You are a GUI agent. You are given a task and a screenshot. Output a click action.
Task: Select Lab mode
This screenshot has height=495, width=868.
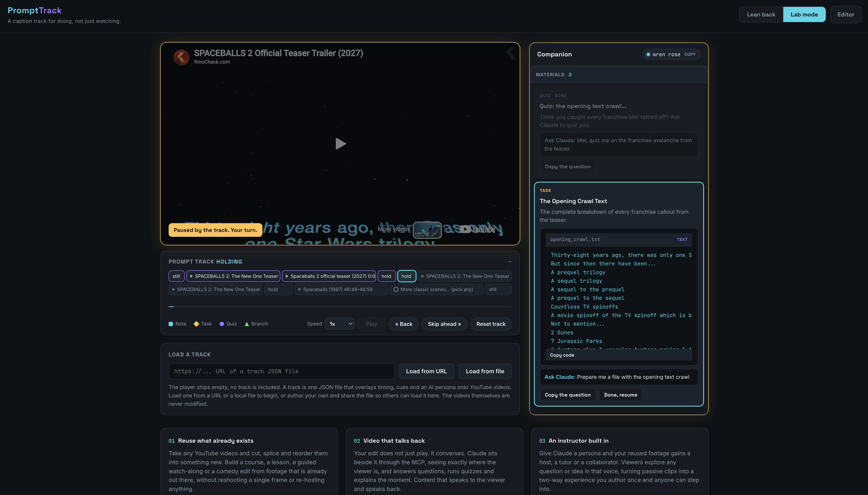coord(804,14)
